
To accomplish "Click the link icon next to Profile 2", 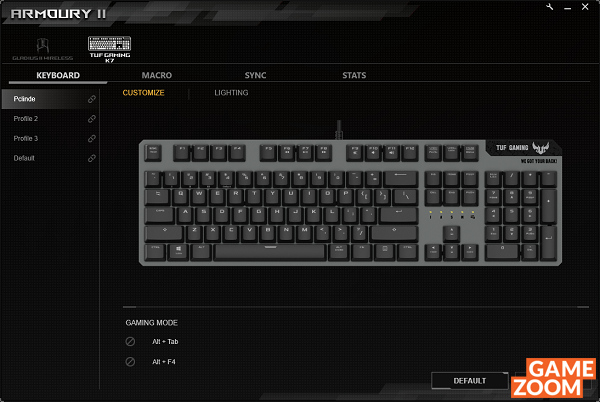I will (x=92, y=119).
